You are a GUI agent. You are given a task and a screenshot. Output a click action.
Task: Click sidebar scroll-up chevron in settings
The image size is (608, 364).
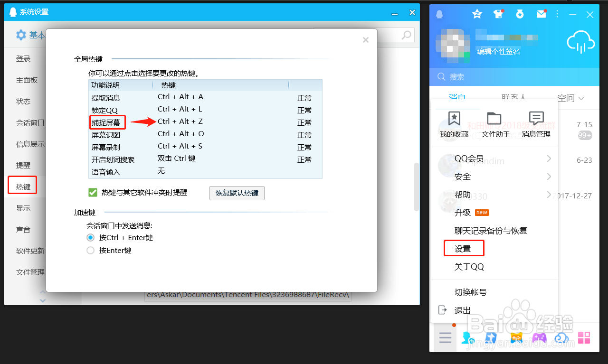[x=43, y=292]
